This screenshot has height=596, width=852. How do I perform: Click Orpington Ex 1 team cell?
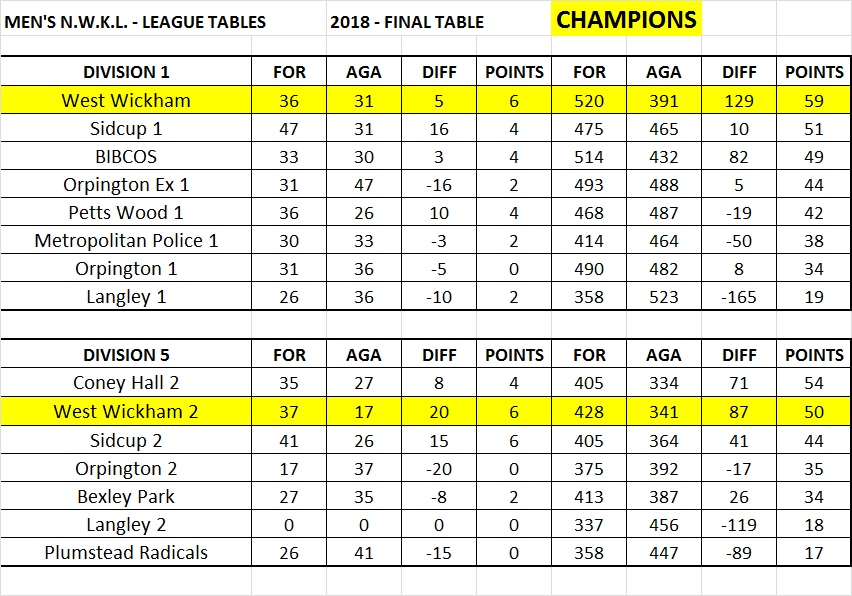coord(126,185)
